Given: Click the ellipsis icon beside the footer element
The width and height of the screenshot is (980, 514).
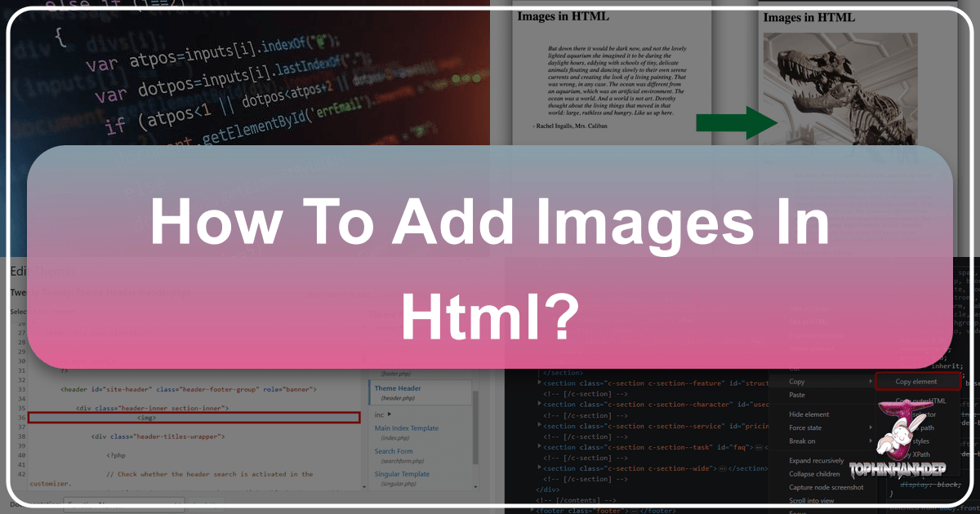Looking at the screenshot, I should click(x=635, y=509).
